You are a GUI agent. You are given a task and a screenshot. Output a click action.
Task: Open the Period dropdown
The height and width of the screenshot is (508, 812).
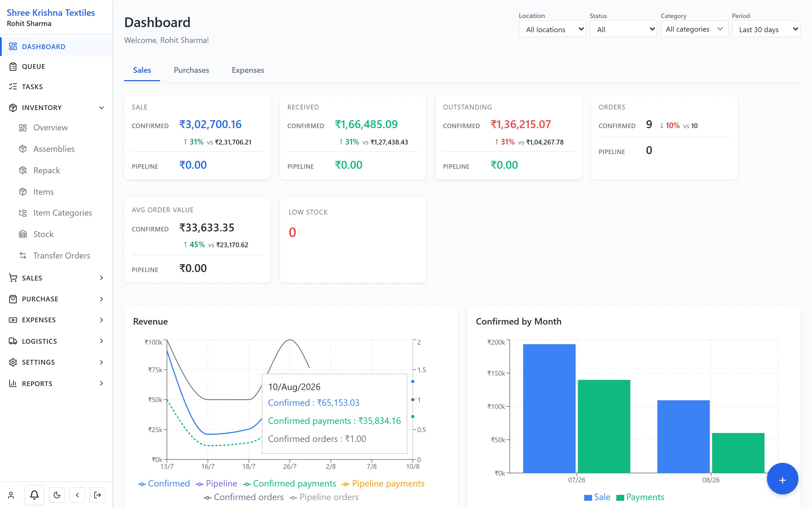pos(766,29)
